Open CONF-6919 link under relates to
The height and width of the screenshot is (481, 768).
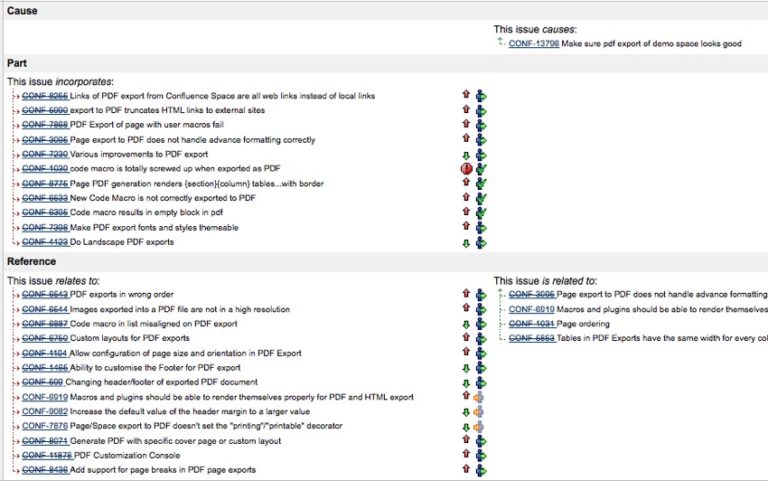click(45, 397)
